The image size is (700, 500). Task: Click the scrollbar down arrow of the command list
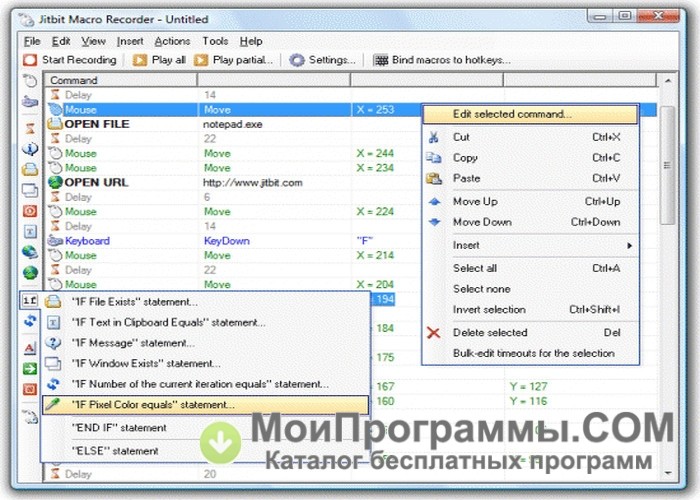668,473
